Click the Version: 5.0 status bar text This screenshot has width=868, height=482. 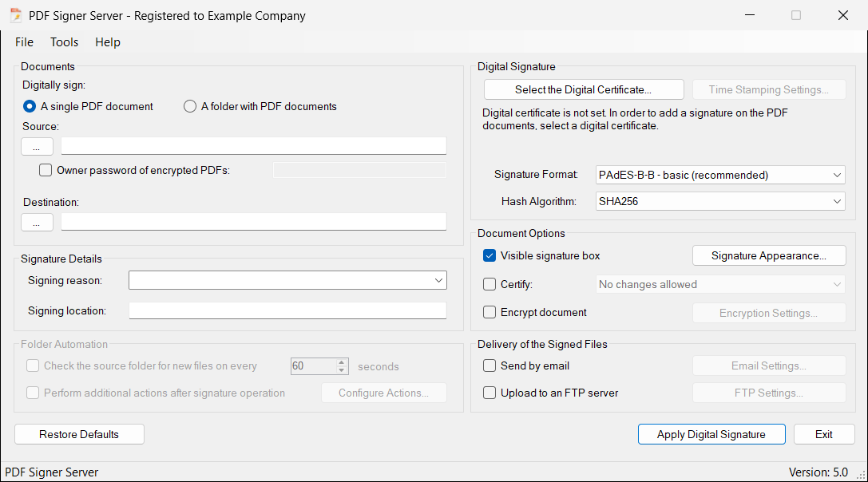point(818,472)
